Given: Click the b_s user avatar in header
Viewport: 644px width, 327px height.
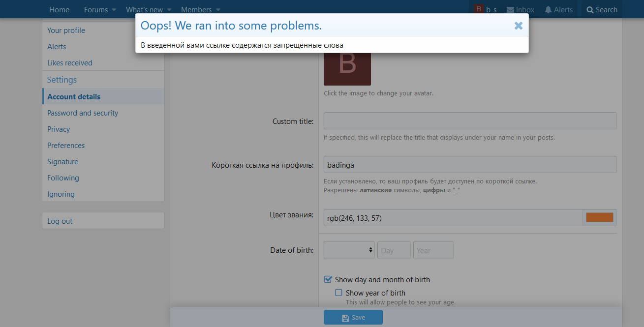Looking at the screenshot, I should point(479,9).
